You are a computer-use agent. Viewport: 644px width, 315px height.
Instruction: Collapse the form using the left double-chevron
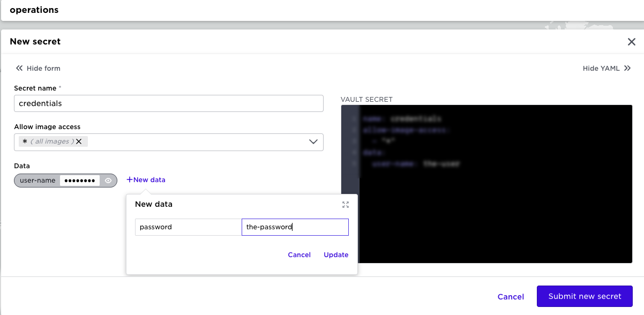pos(19,68)
